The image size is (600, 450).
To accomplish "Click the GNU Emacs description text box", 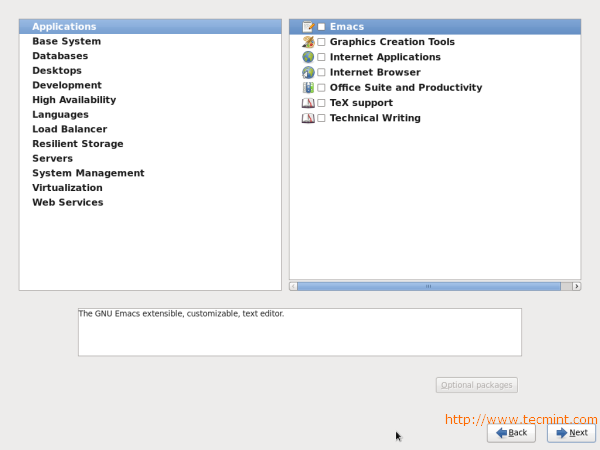I will tap(300, 332).
